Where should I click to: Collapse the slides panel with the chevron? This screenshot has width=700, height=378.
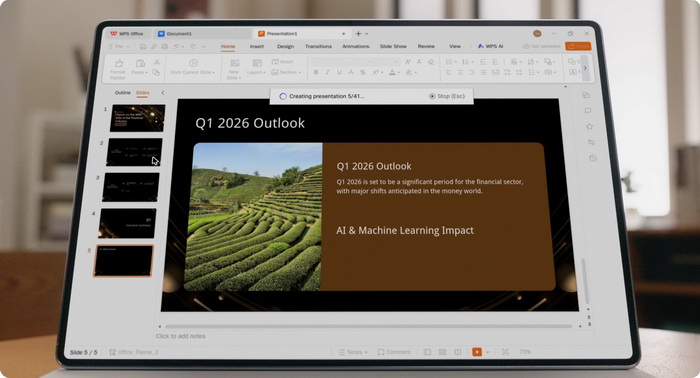point(162,93)
